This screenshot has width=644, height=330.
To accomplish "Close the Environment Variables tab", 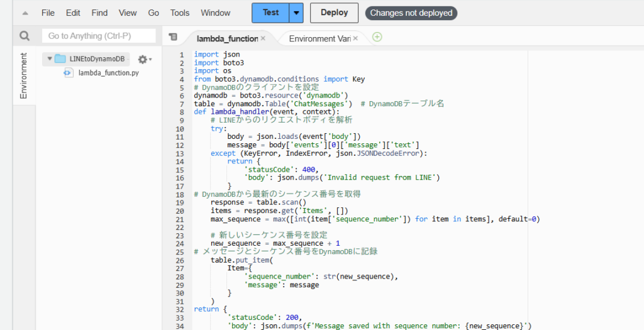I will (356, 38).
